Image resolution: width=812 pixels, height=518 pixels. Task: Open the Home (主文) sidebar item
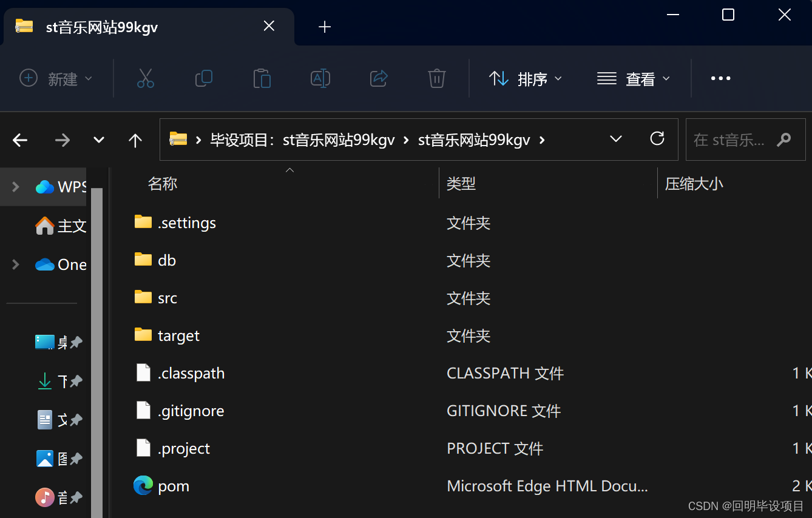point(61,226)
